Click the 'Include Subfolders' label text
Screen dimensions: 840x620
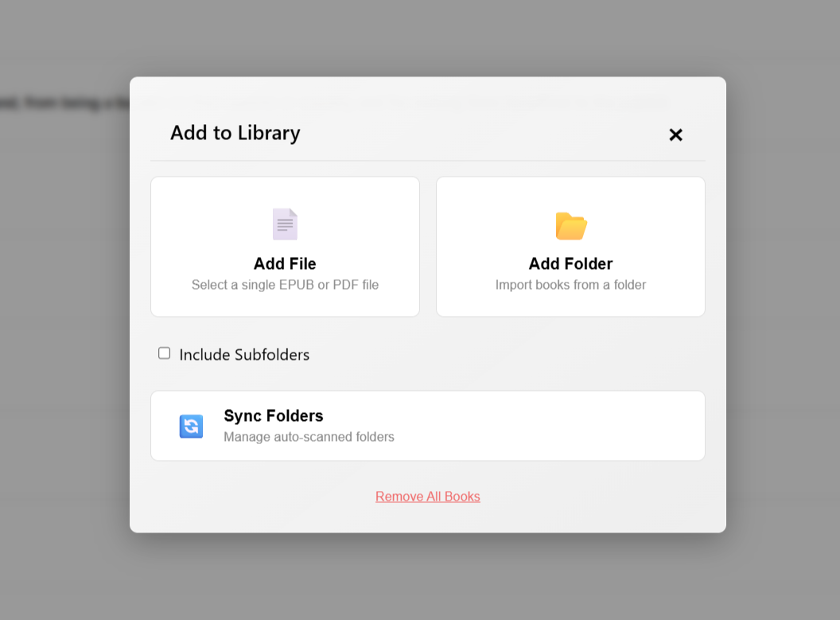pos(244,355)
